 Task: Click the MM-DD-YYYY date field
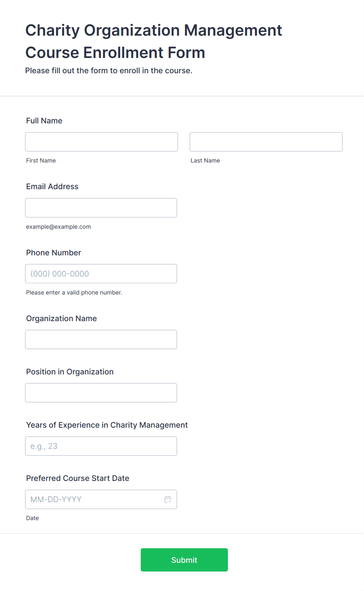click(101, 499)
